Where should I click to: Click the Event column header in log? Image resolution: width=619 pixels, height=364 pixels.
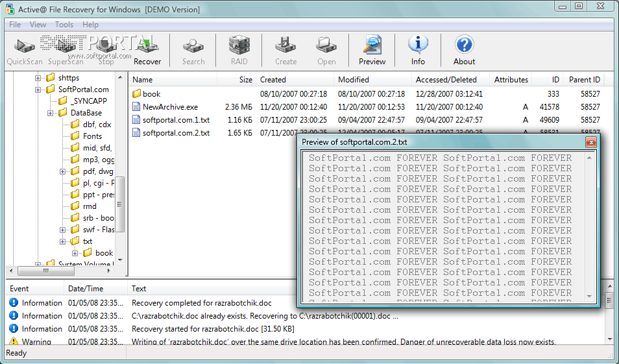pos(35,289)
